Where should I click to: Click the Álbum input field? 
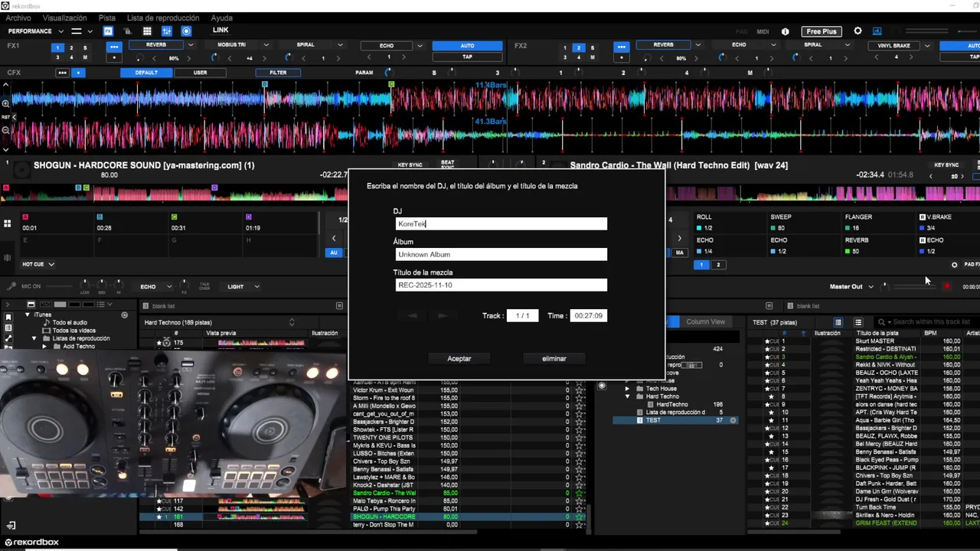(501, 255)
